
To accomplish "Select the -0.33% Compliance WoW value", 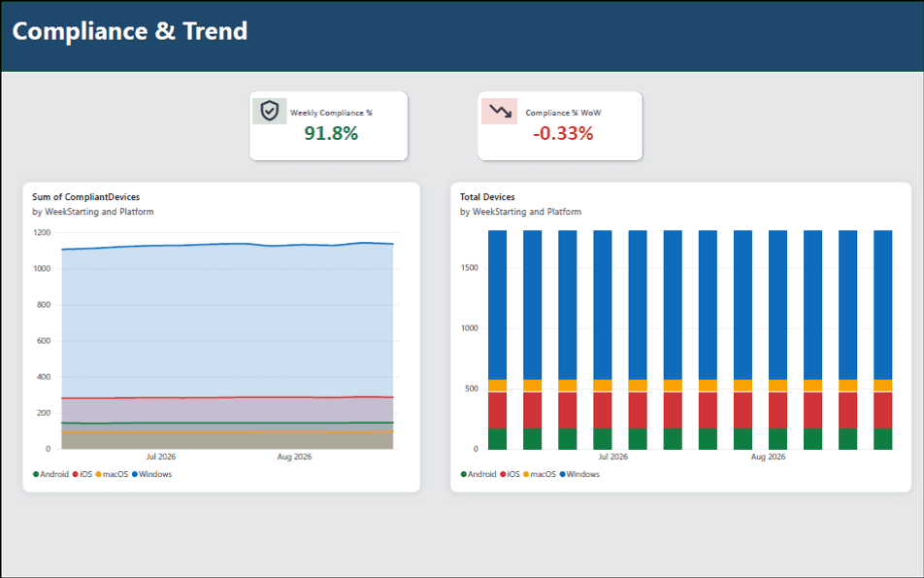I will (x=563, y=133).
